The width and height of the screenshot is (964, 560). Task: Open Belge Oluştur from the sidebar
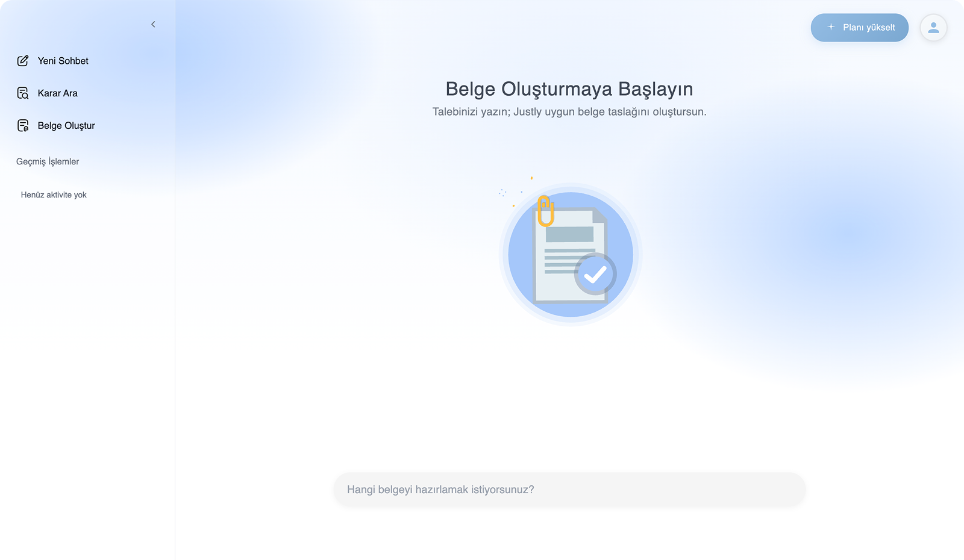point(56,125)
